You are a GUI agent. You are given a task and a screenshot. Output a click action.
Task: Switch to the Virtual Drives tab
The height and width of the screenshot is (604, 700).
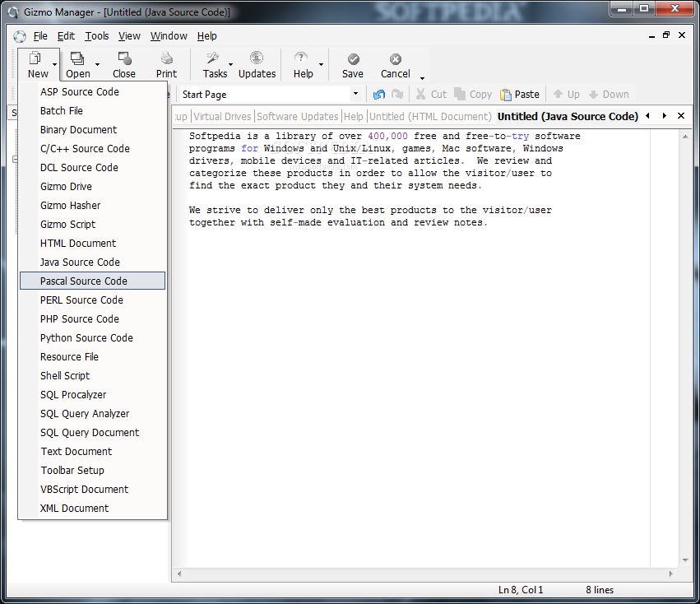pyautogui.click(x=222, y=117)
